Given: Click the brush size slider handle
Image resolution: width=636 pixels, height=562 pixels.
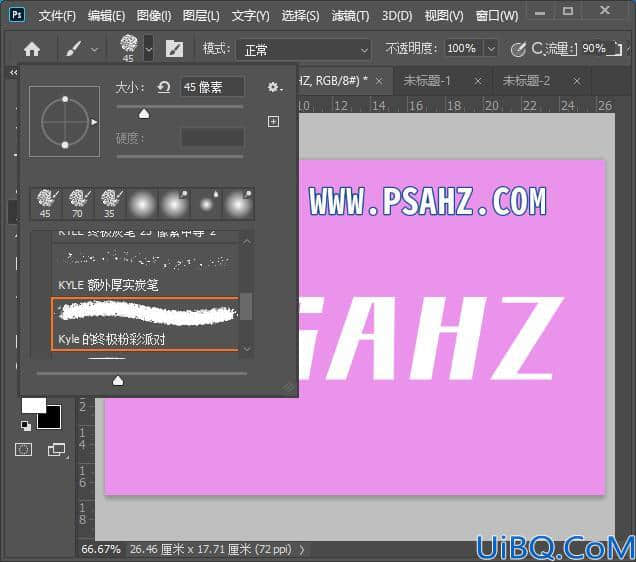Looking at the screenshot, I should [x=144, y=114].
